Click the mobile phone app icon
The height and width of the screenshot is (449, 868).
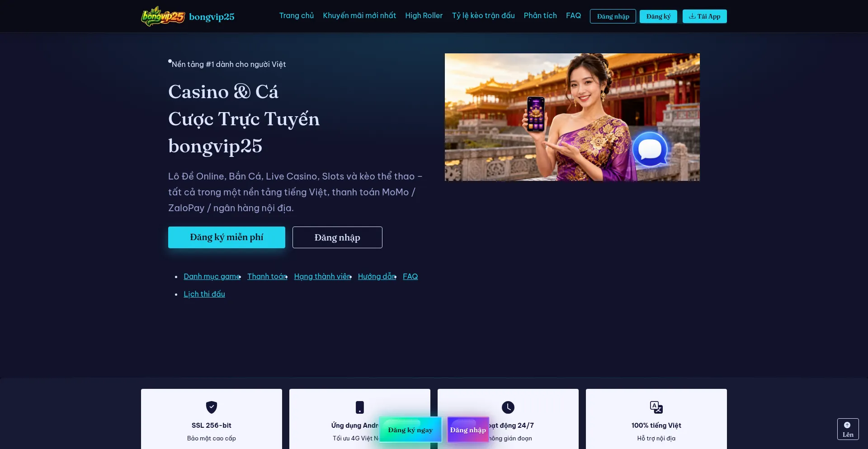pos(360,407)
